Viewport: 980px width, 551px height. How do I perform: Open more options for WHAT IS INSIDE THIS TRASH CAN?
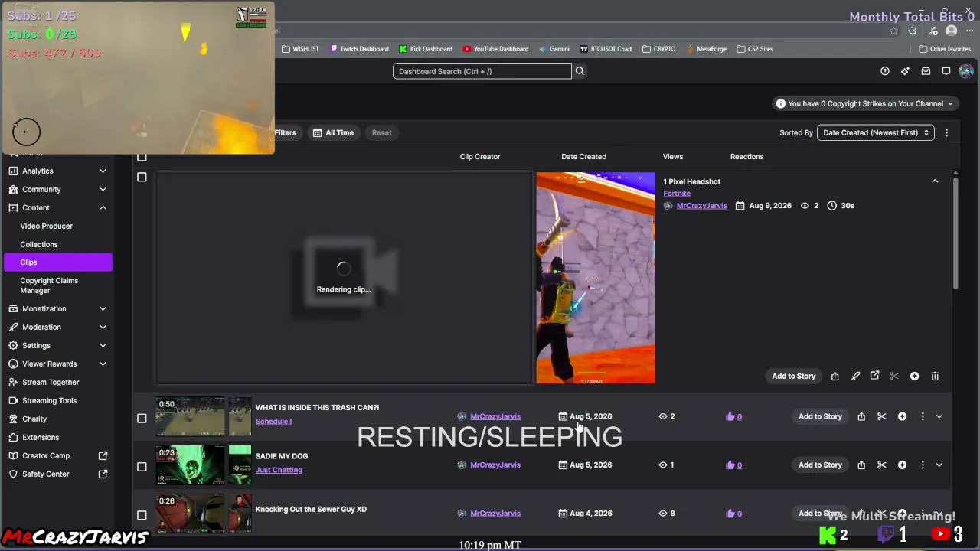pyautogui.click(x=923, y=416)
